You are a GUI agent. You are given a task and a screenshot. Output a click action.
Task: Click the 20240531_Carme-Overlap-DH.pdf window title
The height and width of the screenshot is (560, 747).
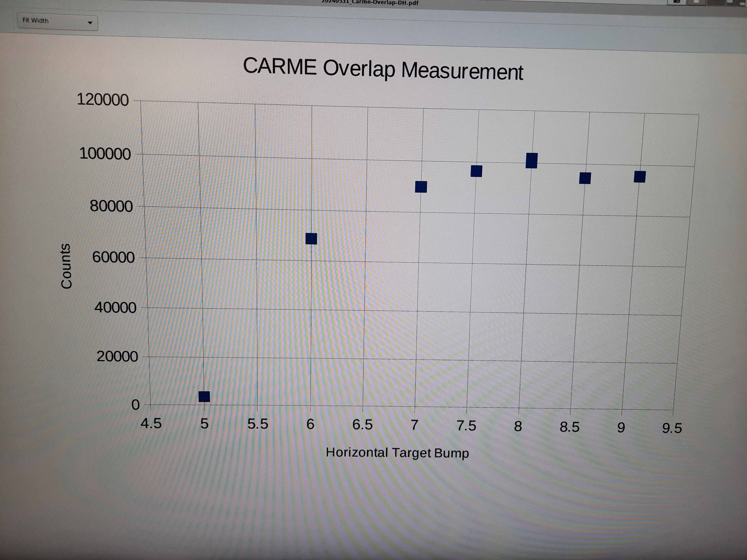pyautogui.click(x=370, y=3)
